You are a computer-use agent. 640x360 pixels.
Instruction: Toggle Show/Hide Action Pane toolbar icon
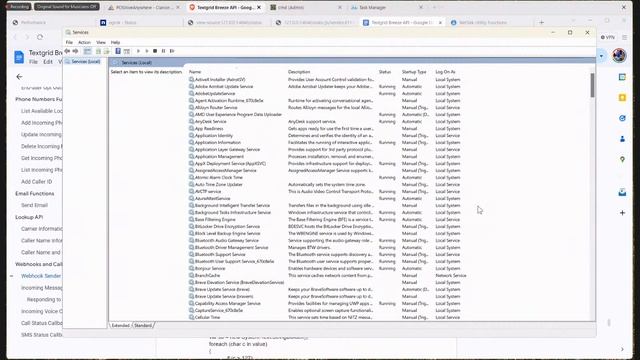pyautogui.click(x=127, y=51)
